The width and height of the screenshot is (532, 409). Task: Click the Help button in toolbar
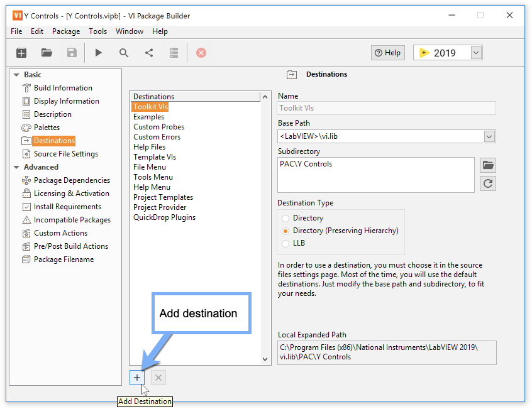point(388,53)
